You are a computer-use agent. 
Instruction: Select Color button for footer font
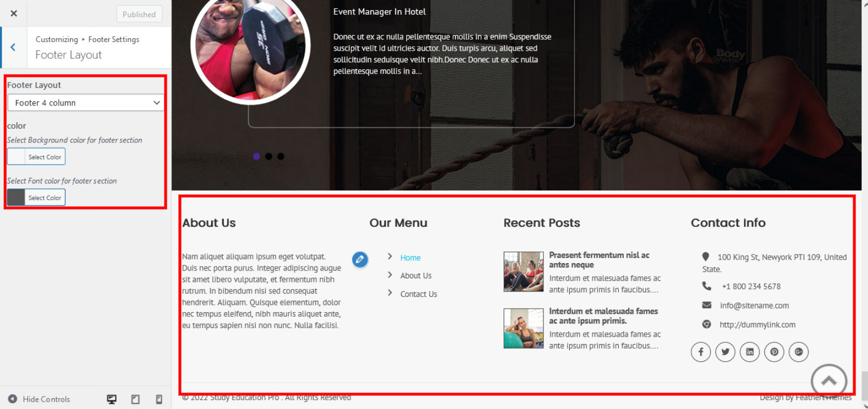pos(45,198)
